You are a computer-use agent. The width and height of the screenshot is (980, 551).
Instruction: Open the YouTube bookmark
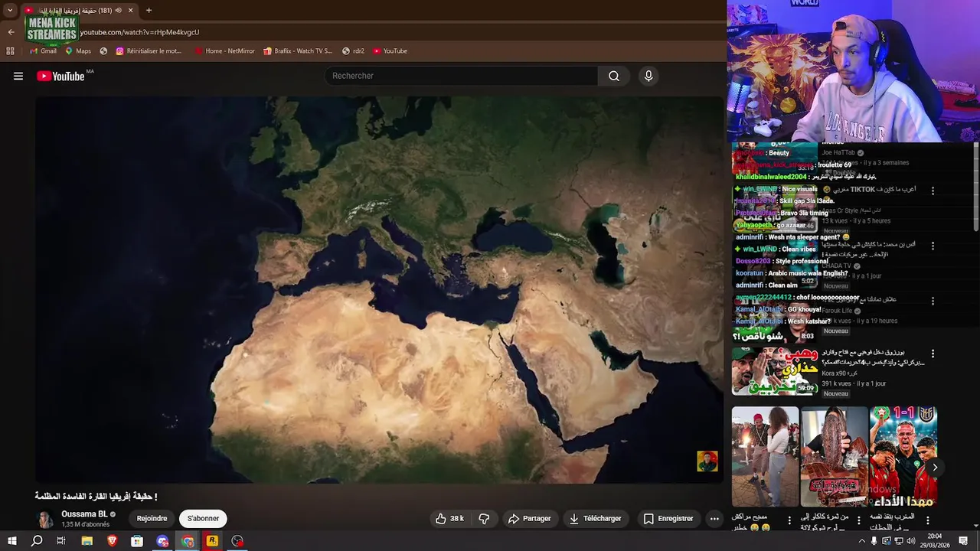[x=390, y=51]
